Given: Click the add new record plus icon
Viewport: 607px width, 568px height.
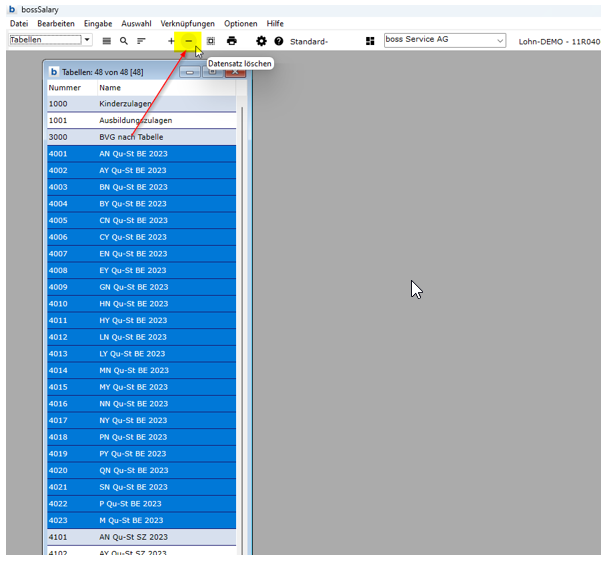Looking at the screenshot, I should (171, 41).
